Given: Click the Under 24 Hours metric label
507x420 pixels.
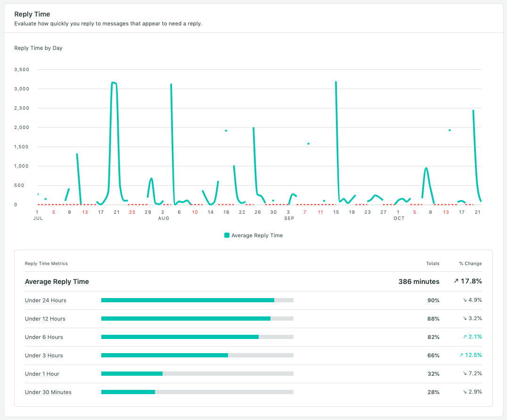Looking at the screenshot, I should coord(46,300).
